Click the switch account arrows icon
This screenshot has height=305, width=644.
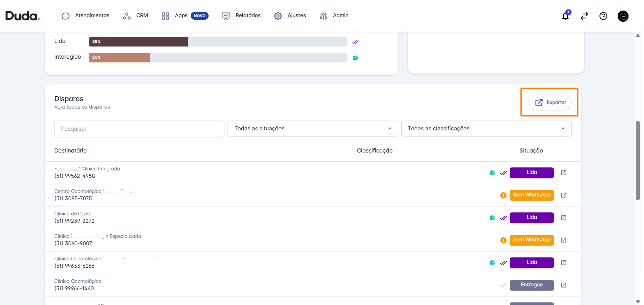[x=584, y=16]
